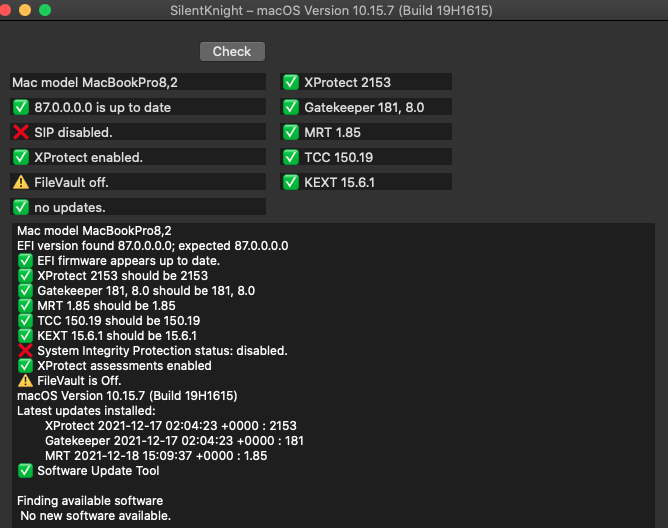
Task: Click checkmark on EFI firmware appears up to date line
Action: coord(26,261)
